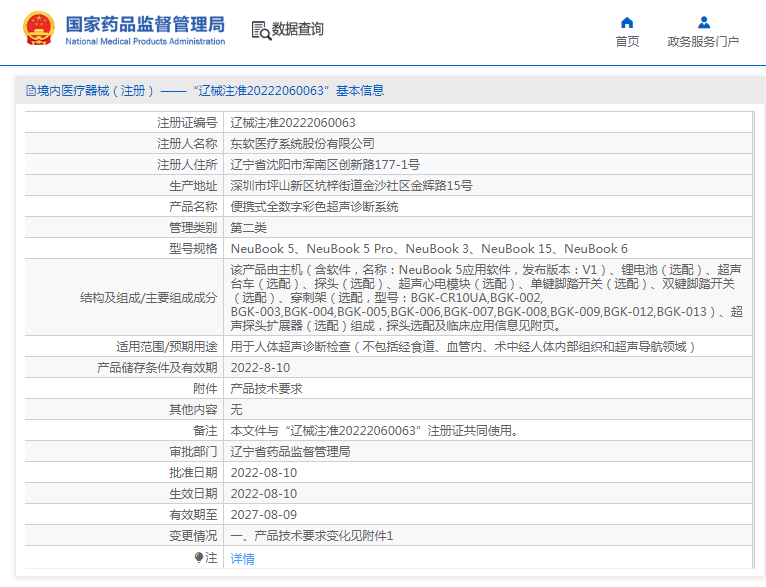Select product name 便携式全数字彩色超声诊断系统
This screenshot has height=587, width=766.
(x=314, y=207)
